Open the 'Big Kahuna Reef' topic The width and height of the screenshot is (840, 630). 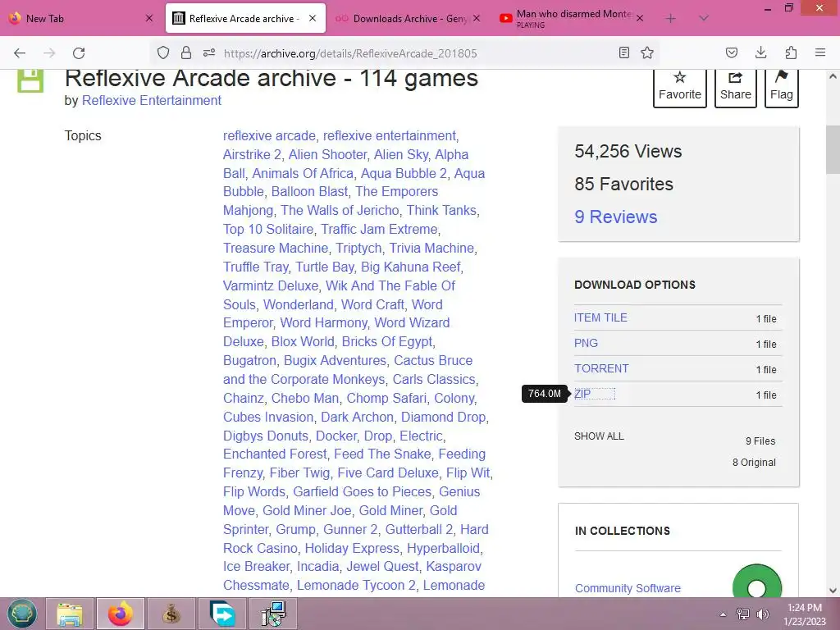click(x=411, y=267)
